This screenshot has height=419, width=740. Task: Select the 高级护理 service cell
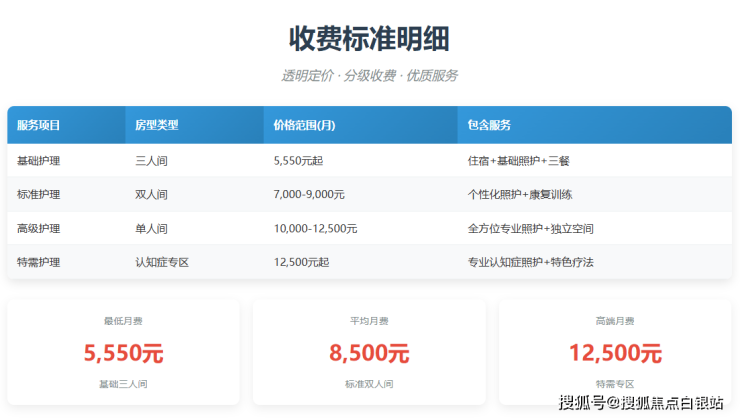(39, 228)
